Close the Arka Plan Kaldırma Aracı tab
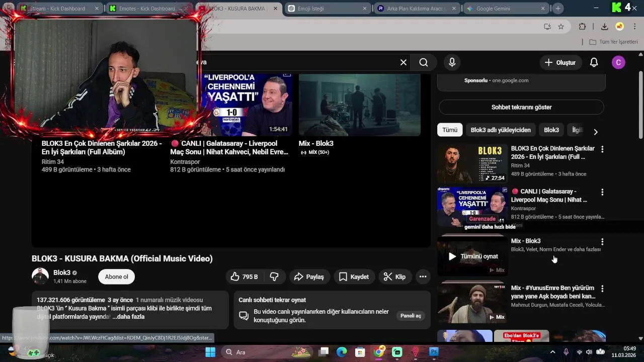Viewport: 644px width, 362px height. (454, 9)
